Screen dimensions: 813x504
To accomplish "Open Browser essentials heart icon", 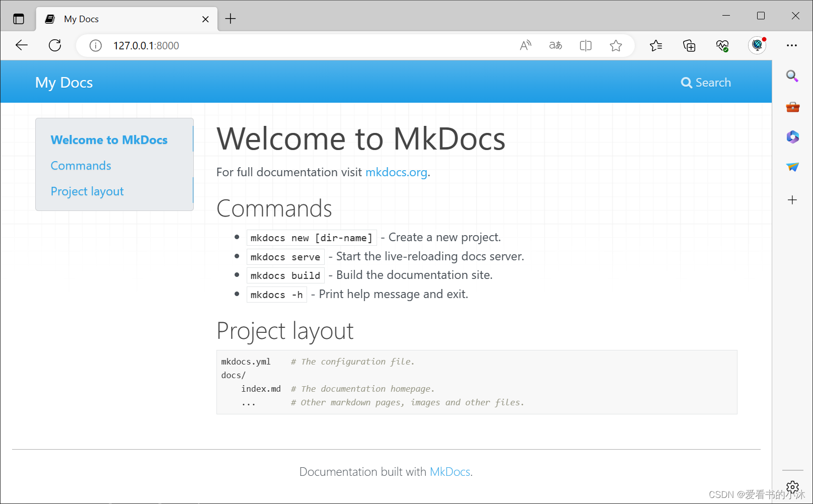I will (722, 46).
